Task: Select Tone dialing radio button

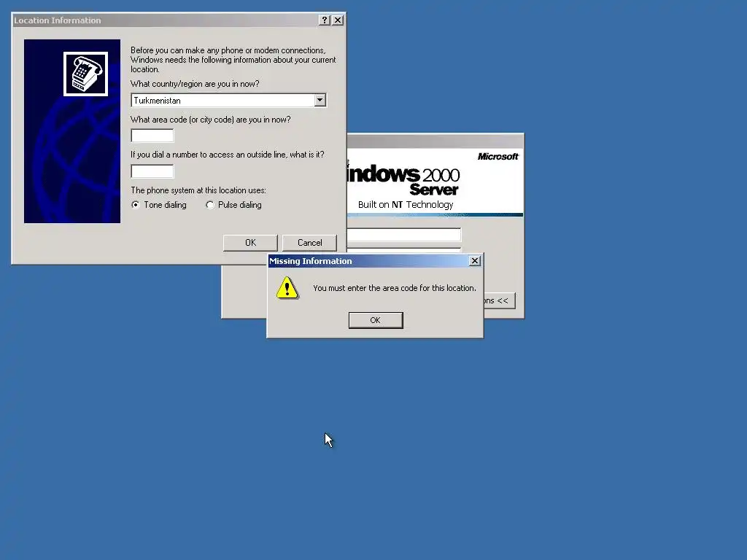Action: (x=136, y=205)
